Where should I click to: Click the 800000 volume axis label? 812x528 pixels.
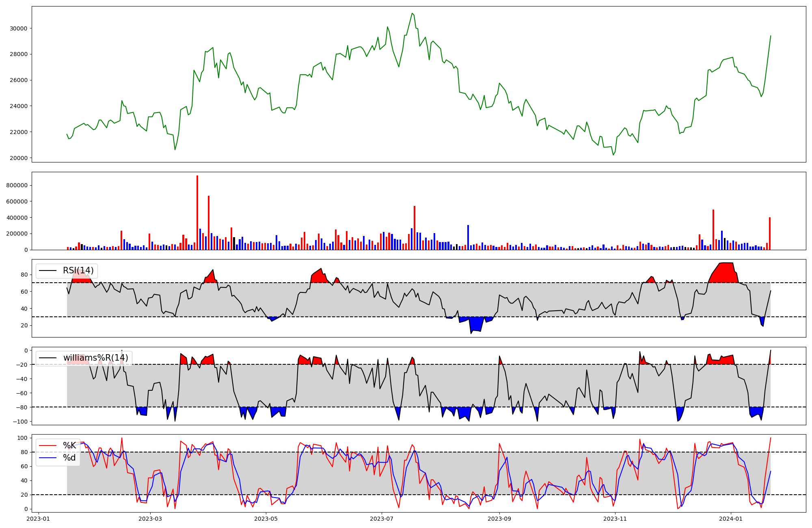pyautogui.click(x=17, y=185)
